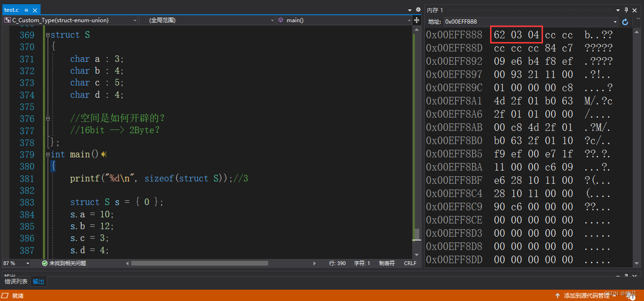Click 添加到源代码管理 in the status bar
This screenshot has width=644, height=301.
coord(586,296)
